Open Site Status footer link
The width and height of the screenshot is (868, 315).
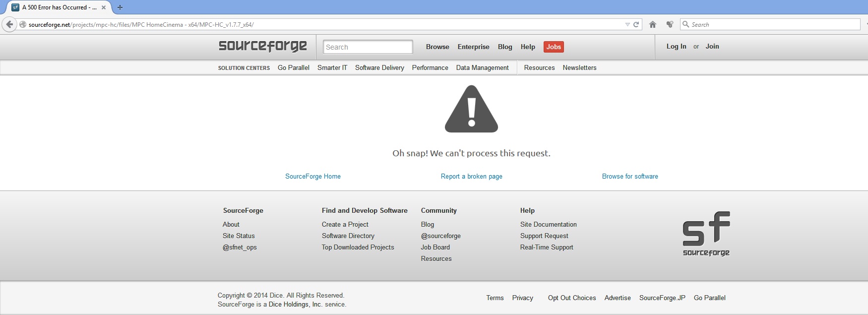[239, 236]
